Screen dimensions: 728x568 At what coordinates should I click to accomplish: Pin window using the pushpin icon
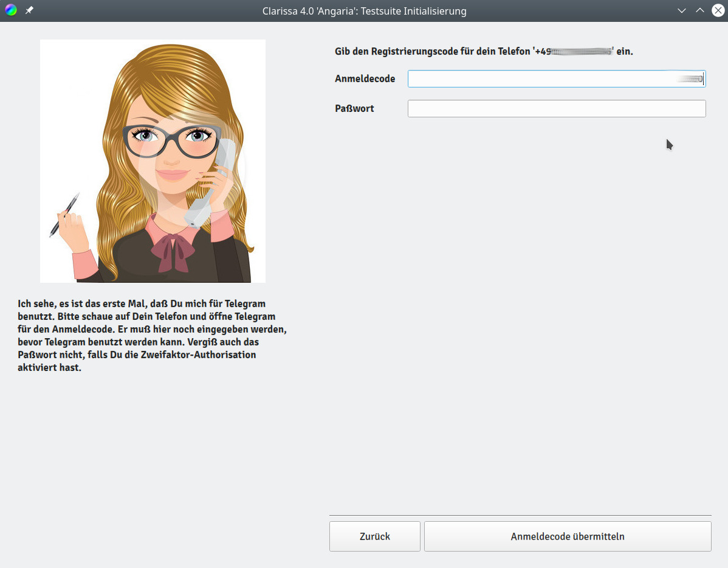coord(29,10)
